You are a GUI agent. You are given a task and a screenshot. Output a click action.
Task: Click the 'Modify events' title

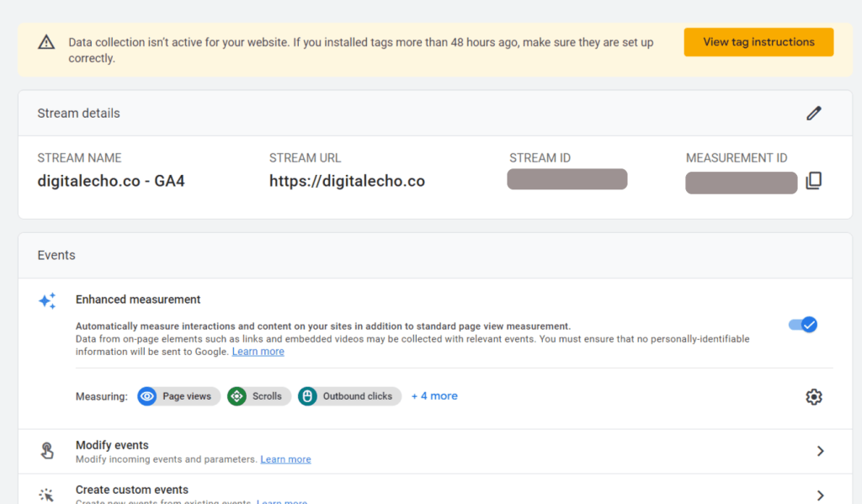coord(112,445)
